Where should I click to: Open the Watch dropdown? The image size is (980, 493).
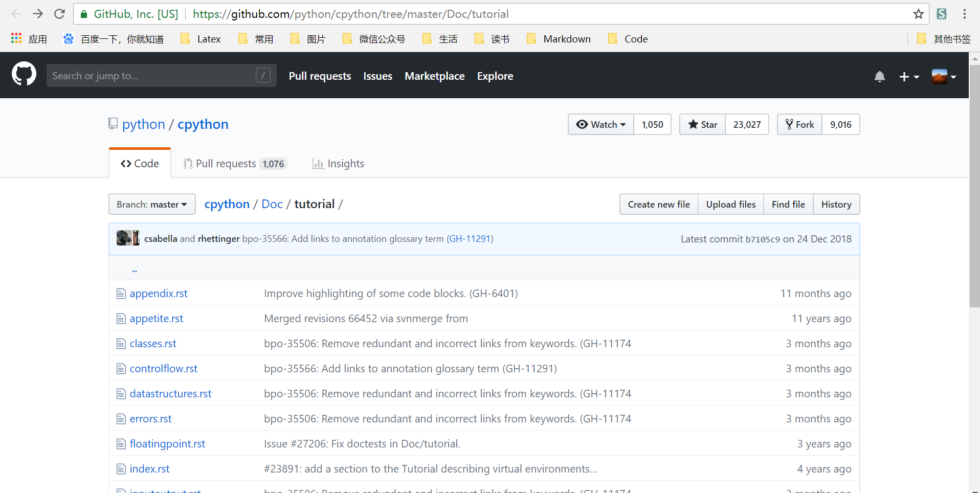pos(601,124)
